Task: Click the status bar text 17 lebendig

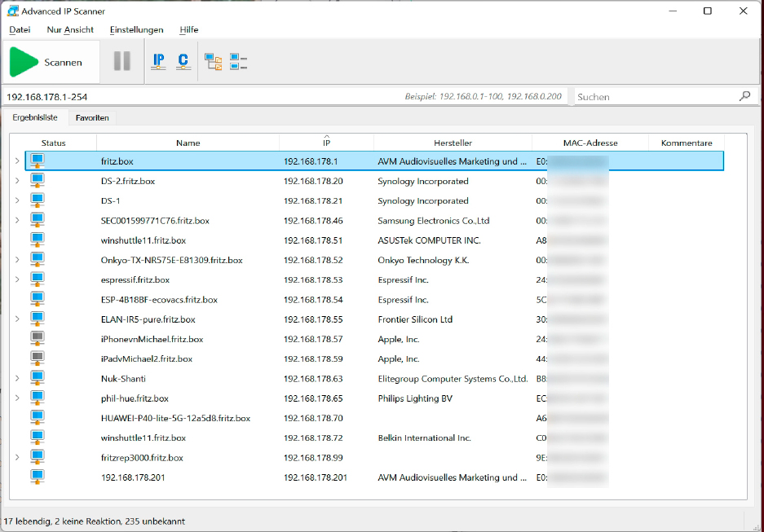Action: tap(27, 521)
